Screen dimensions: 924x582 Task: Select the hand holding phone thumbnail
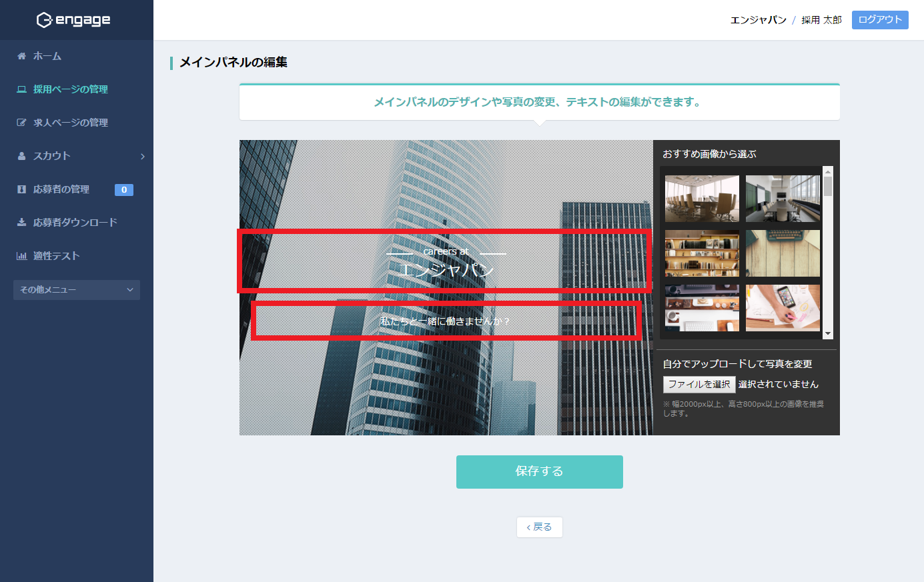pos(783,308)
